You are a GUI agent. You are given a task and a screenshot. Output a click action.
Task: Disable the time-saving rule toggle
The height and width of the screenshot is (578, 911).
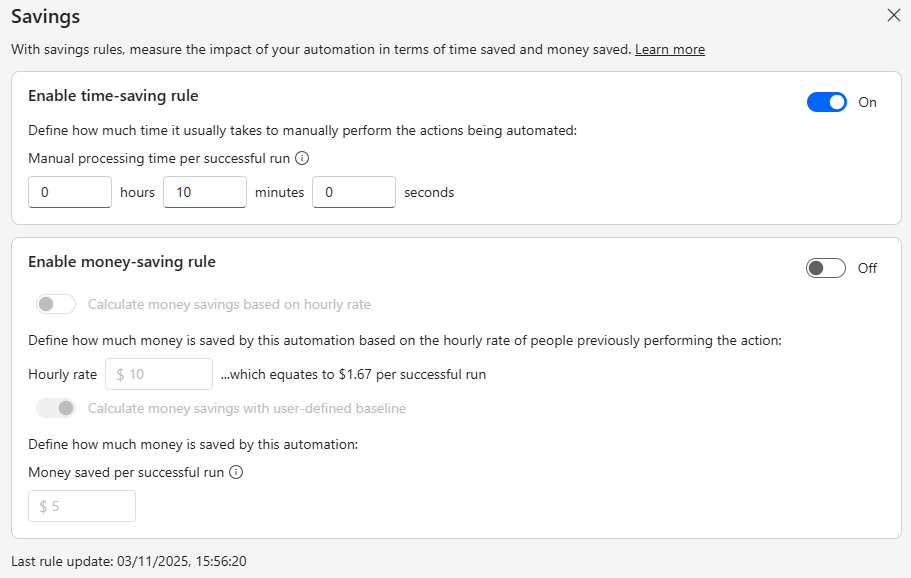point(826,101)
